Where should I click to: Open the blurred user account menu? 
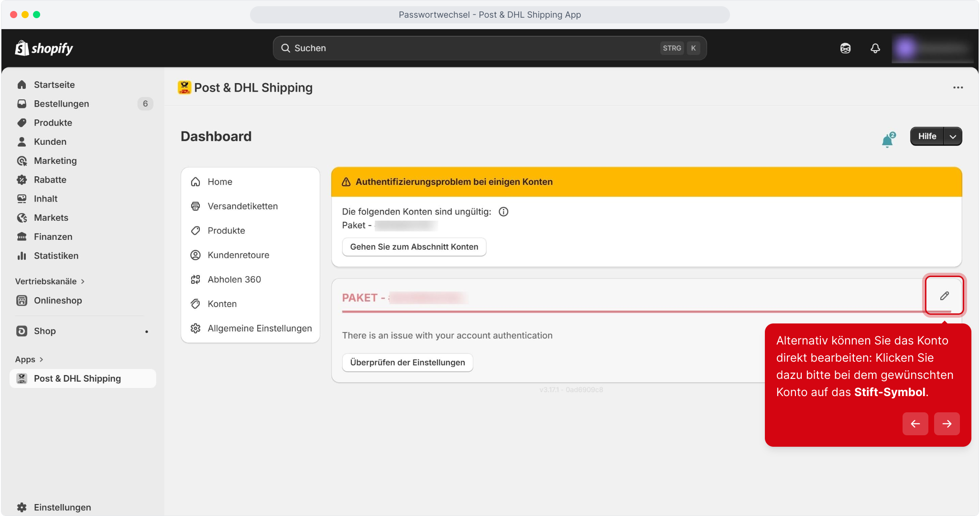pyautogui.click(x=932, y=48)
